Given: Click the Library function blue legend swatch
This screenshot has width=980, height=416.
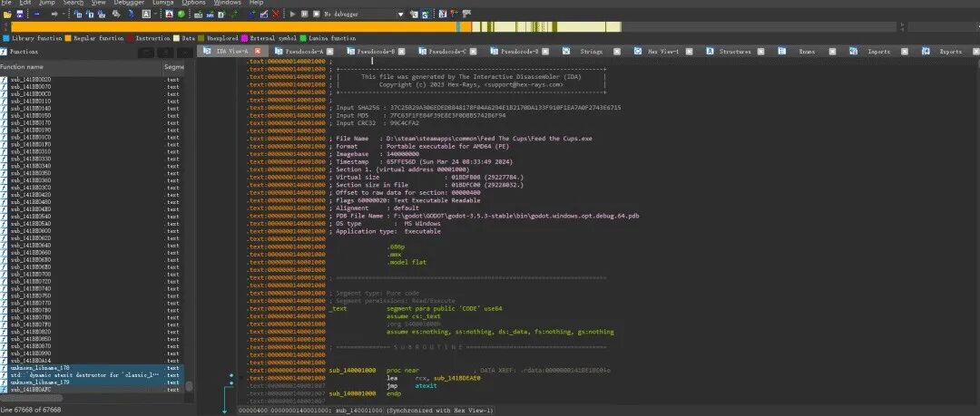Looking at the screenshot, I should 5,38.
